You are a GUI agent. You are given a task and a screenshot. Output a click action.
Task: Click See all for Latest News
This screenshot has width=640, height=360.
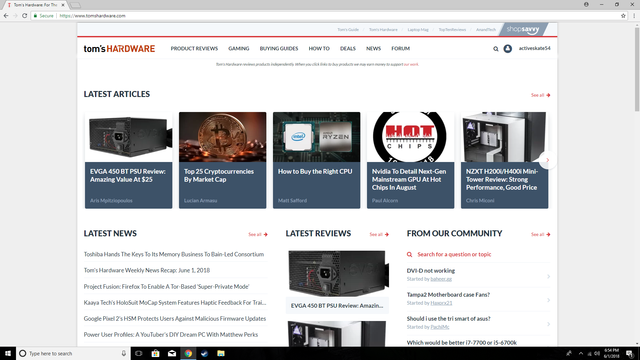[258, 234]
